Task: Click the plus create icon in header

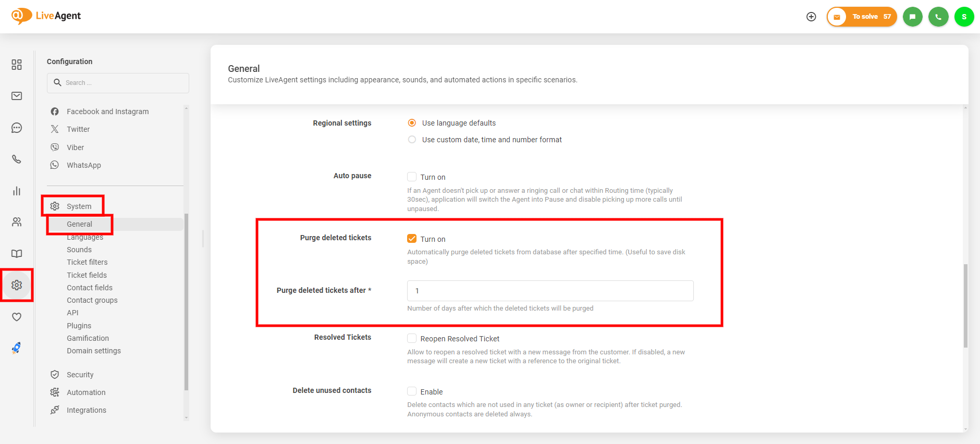Action: click(811, 17)
